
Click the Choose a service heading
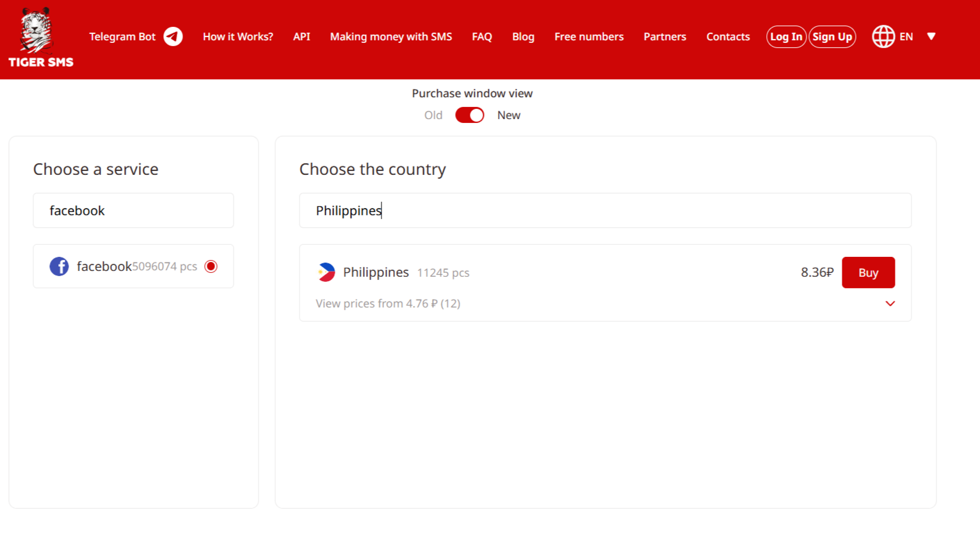pos(96,169)
